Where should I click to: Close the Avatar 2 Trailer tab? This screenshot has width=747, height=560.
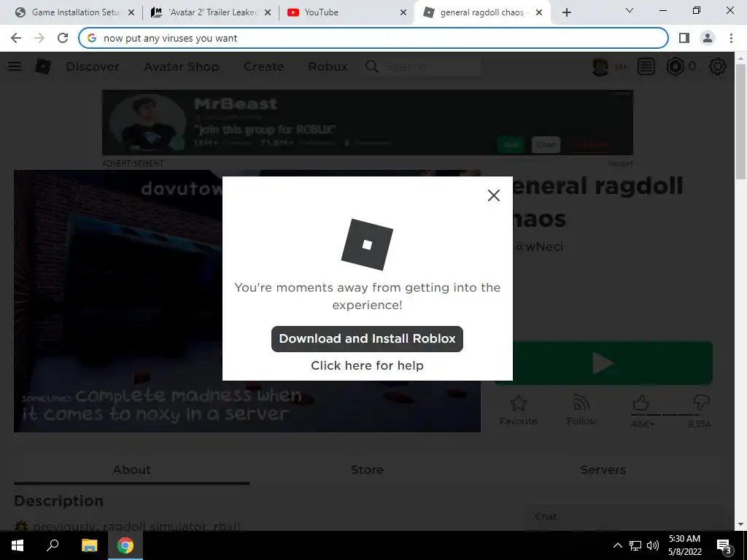coord(268,12)
